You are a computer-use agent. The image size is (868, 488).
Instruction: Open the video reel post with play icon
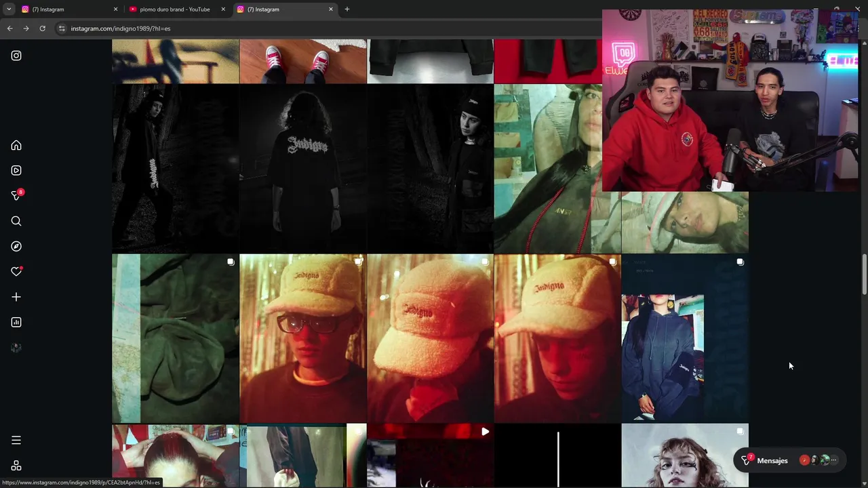point(430,455)
